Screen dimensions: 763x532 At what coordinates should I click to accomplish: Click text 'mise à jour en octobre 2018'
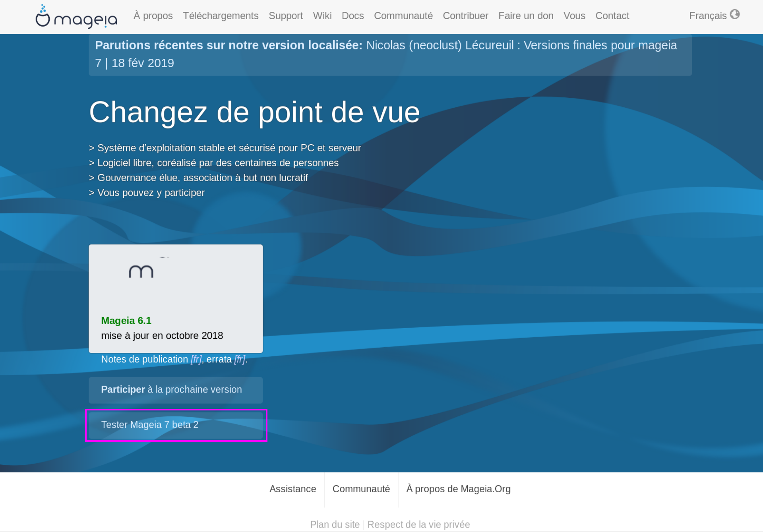pyautogui.click(x=162, y=336)
